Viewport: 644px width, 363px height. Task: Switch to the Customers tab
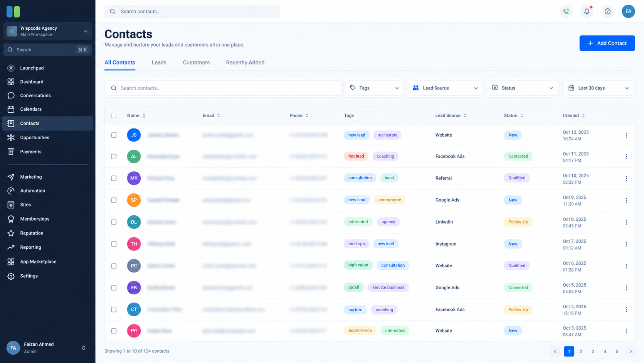pos(196,62)
